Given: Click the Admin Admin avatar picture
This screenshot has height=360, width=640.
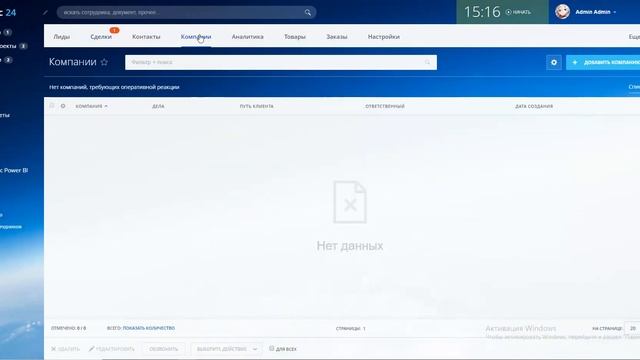Looking at the screenshot, I should tap(562, 12).
